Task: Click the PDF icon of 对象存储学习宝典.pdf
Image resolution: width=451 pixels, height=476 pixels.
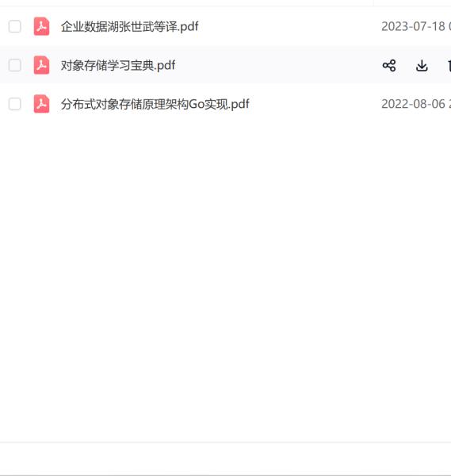Action: tap(41, 65)
